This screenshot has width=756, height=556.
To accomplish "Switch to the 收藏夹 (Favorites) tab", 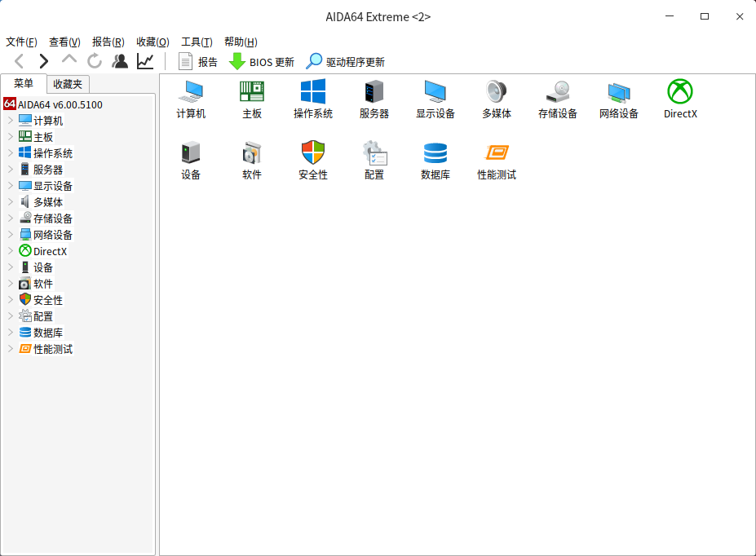I will pyautogui.click(x=68, y=84).
